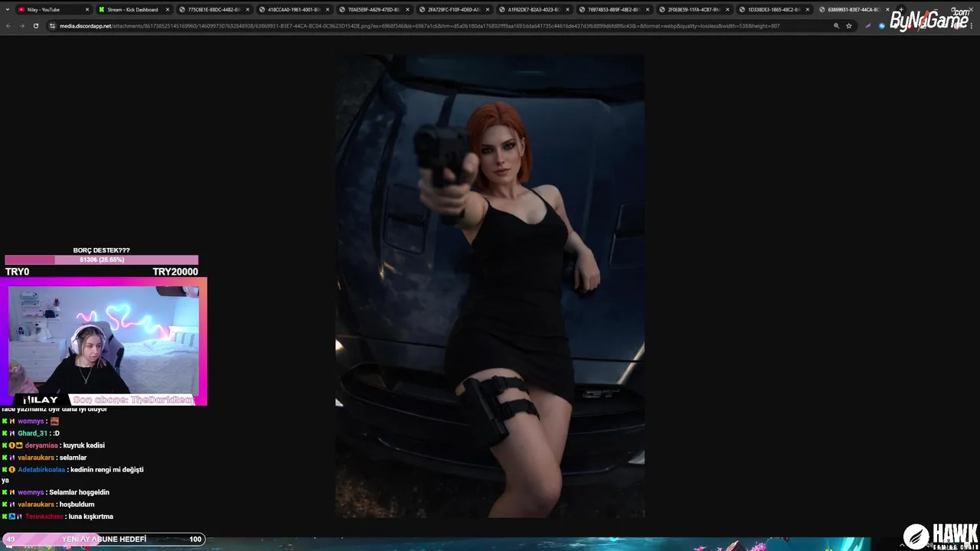The height and width of the screenshot is (551, 980).
Task: View site information icon in address bar
Action: 52,25
